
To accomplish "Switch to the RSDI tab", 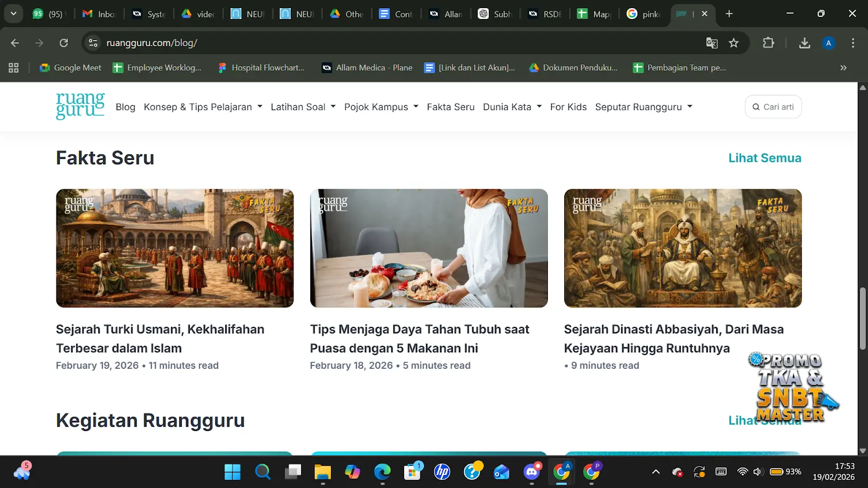I will pyautogui.click(x=545, y=14).
